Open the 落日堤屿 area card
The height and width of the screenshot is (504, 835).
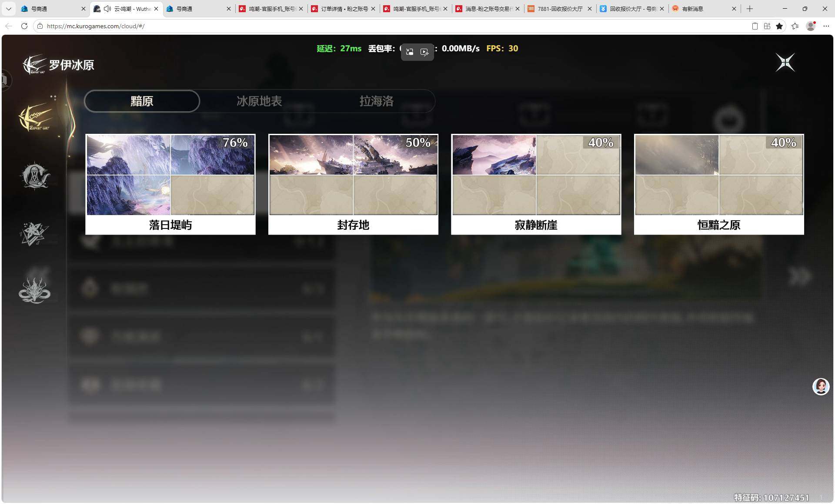170,184
